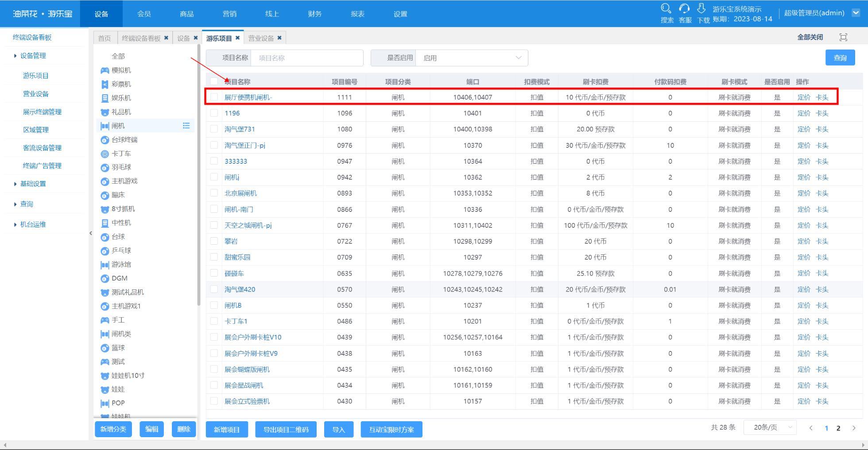Switch to 首页 tab
868x450 pixels.
tap(105, 38)
